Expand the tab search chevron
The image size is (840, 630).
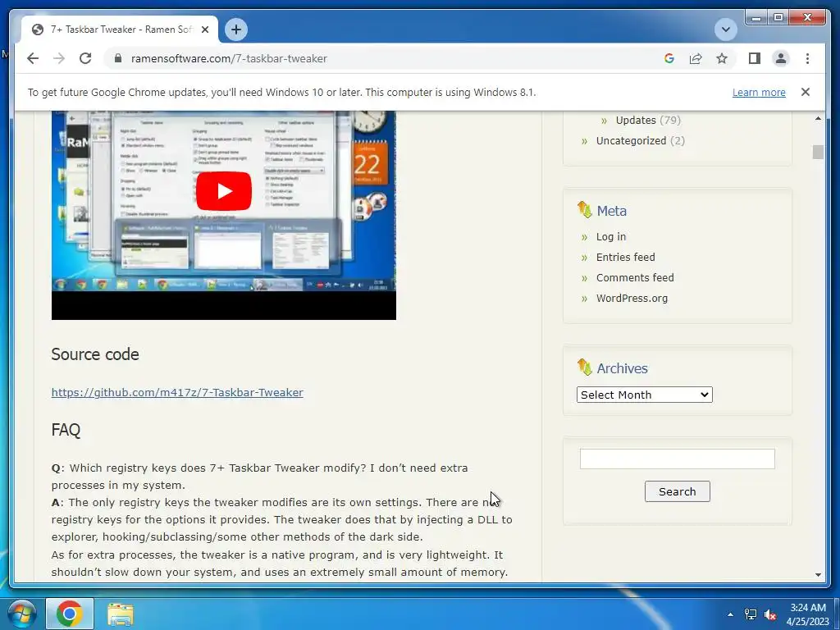(725, 30)
